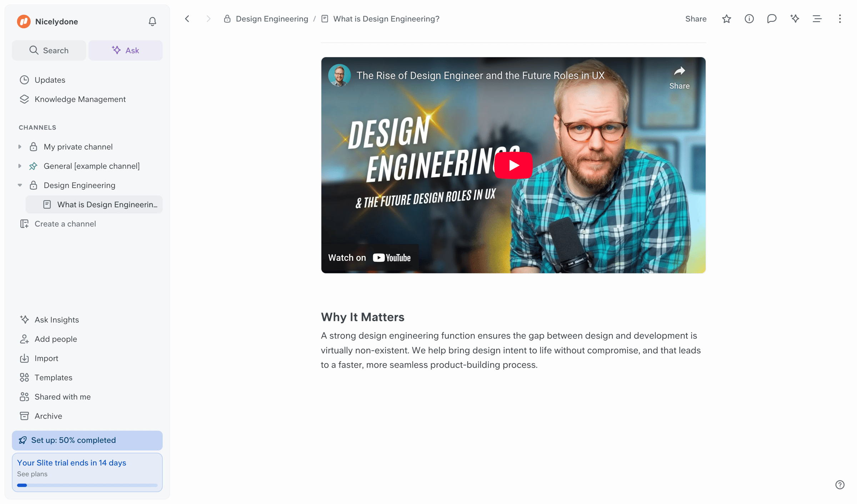
Task: Play the YouTube video
Action: [x=513, y=165]
